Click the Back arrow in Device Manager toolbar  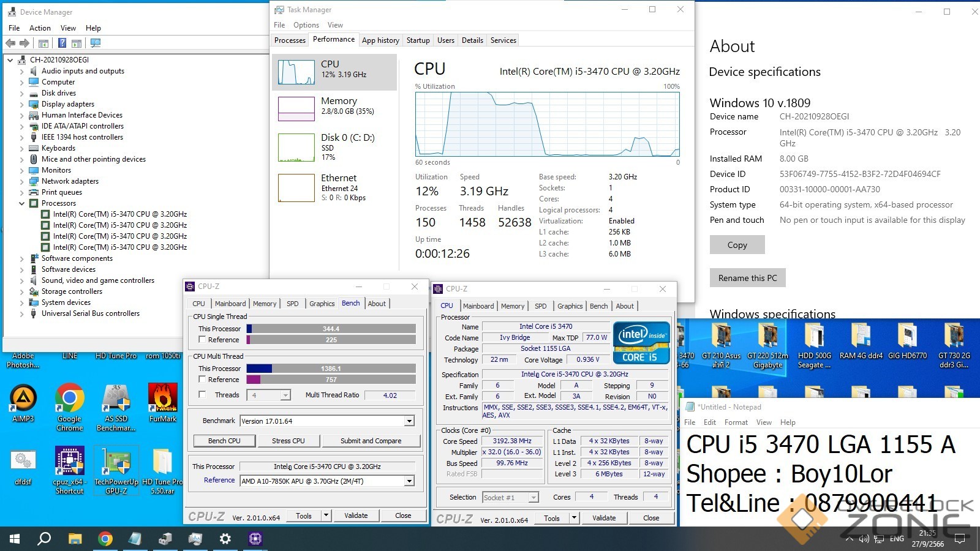[10, 43]
